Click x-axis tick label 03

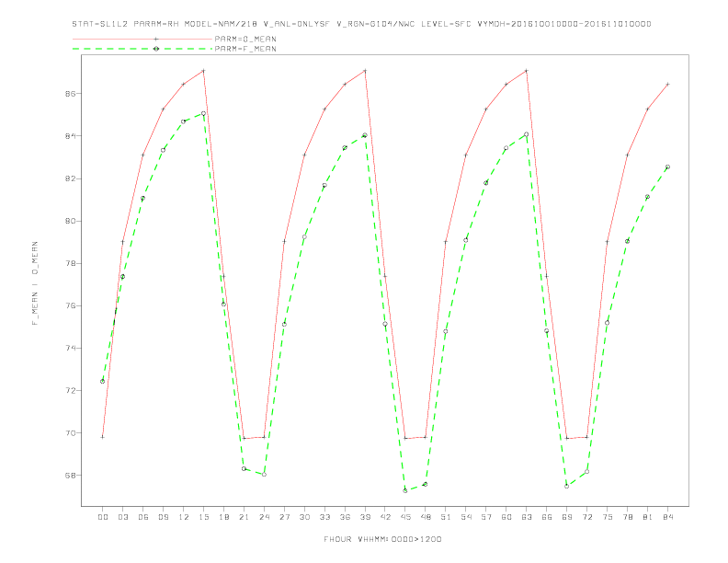123,517
